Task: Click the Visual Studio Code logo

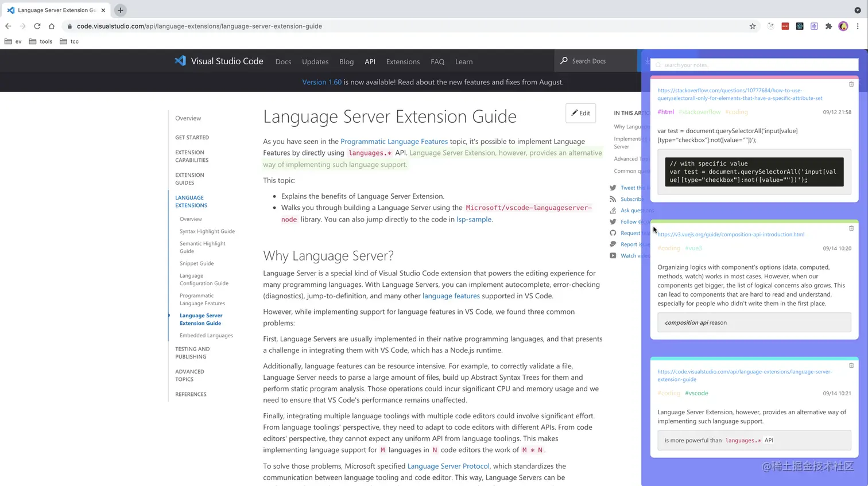Action: click(219, 61)
